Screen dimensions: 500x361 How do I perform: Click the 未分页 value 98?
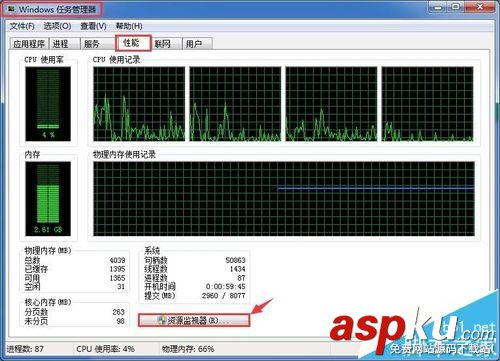[x=120, y=321]
